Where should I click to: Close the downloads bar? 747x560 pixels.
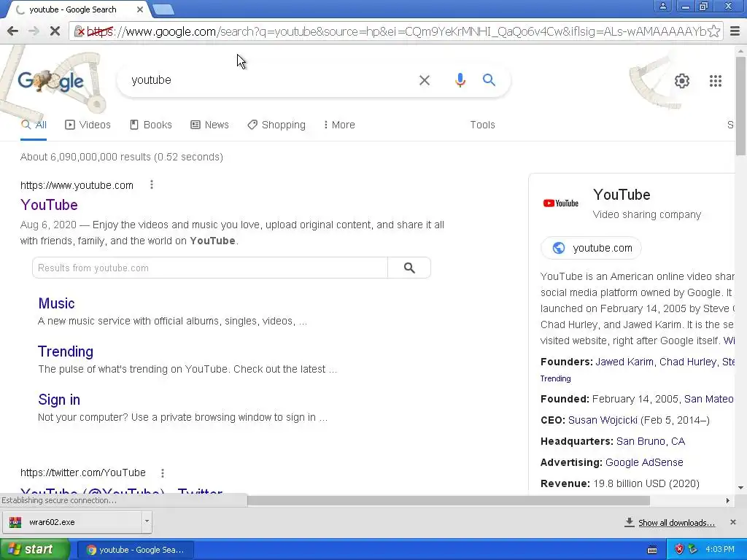[x=733, y=522]
